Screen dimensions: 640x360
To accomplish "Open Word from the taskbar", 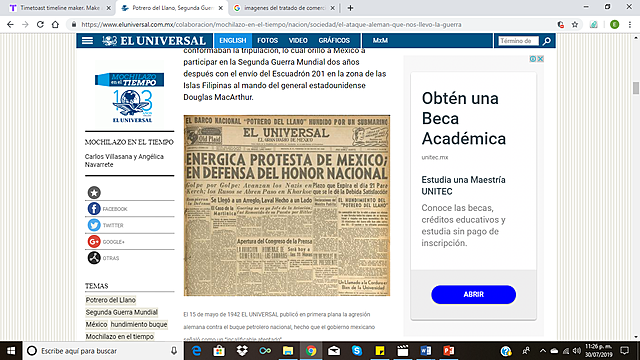I will [426, 351].
